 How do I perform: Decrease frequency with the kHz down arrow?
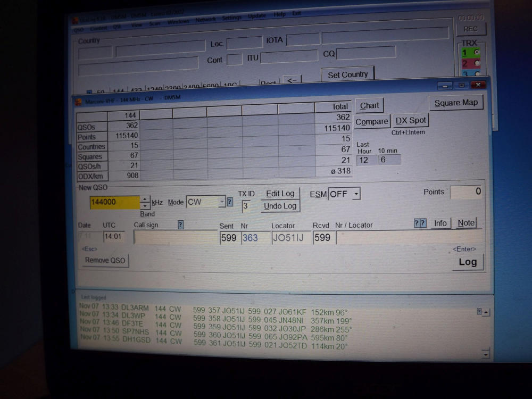pos(145,206)
